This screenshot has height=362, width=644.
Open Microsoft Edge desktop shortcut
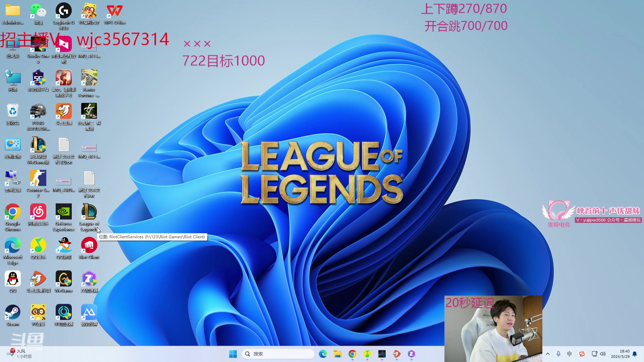point(13,251)
